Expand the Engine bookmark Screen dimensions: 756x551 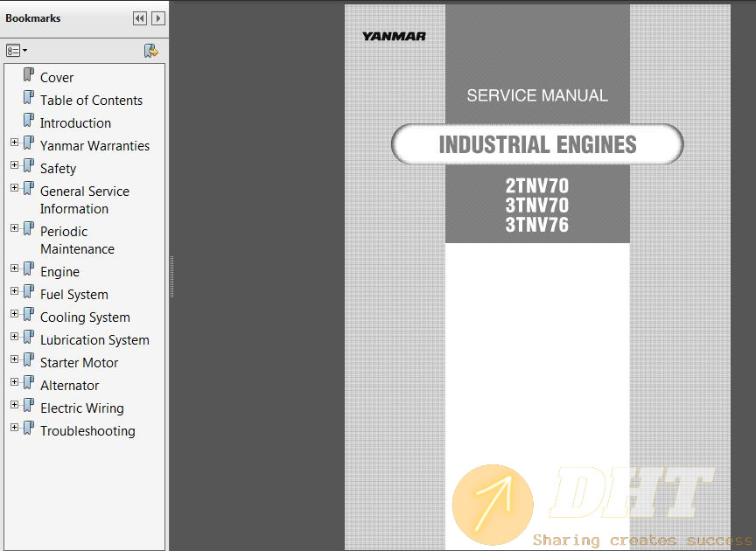tap(15, 268)
